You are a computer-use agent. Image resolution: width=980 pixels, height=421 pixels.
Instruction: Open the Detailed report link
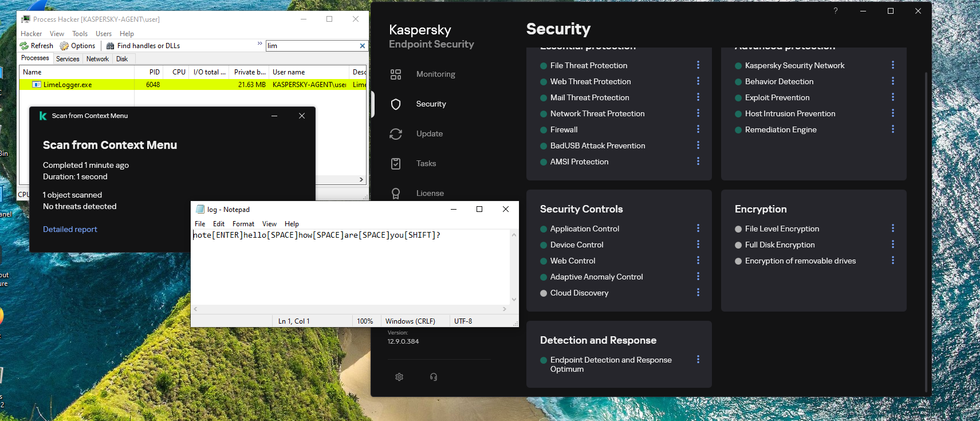click(70, 229)
